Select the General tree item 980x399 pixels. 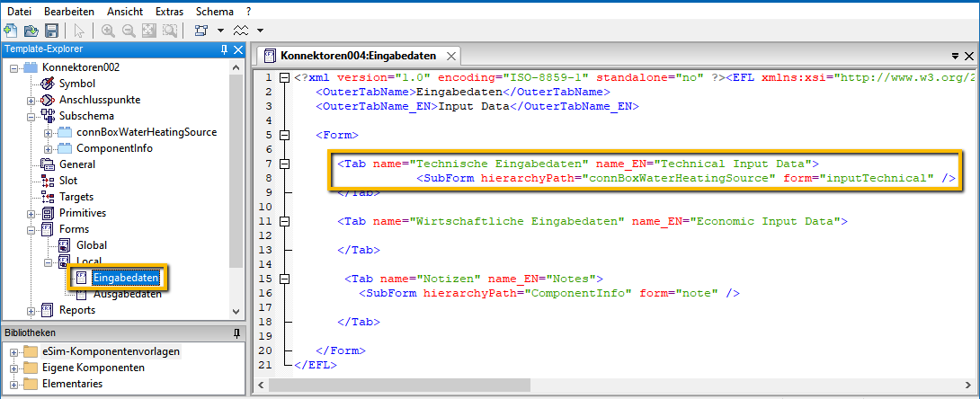click(77, 164)
